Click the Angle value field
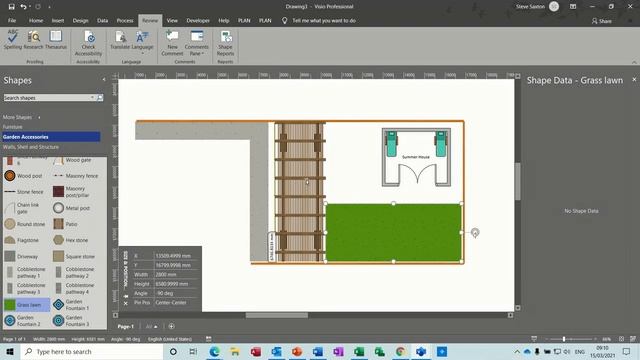This screenshot has height=360, width=640. pyautogui.click(x=177, y=293)
